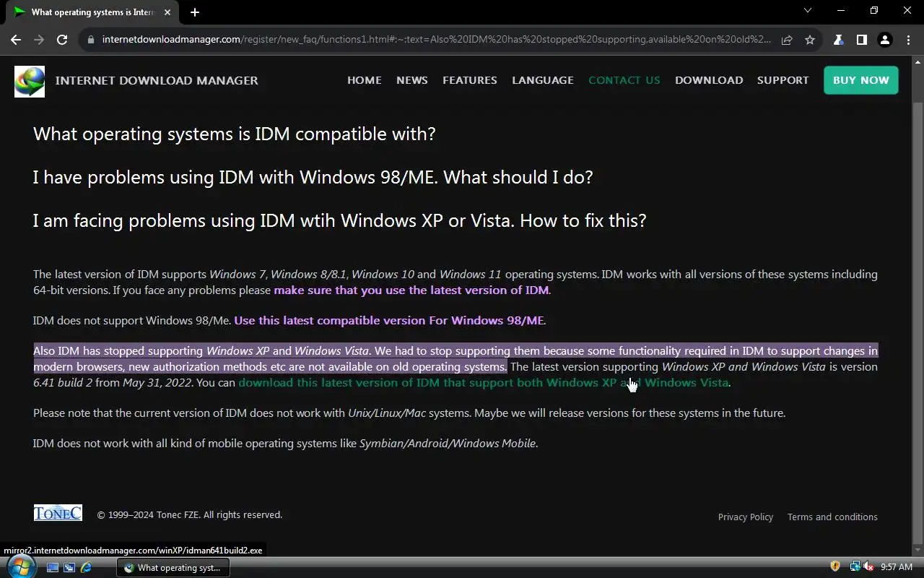Image resolution: width=924 pixels, height=578 pixels.
Task: Launch Internet Explorer from quick launch
Action: [x=87, y=568]
